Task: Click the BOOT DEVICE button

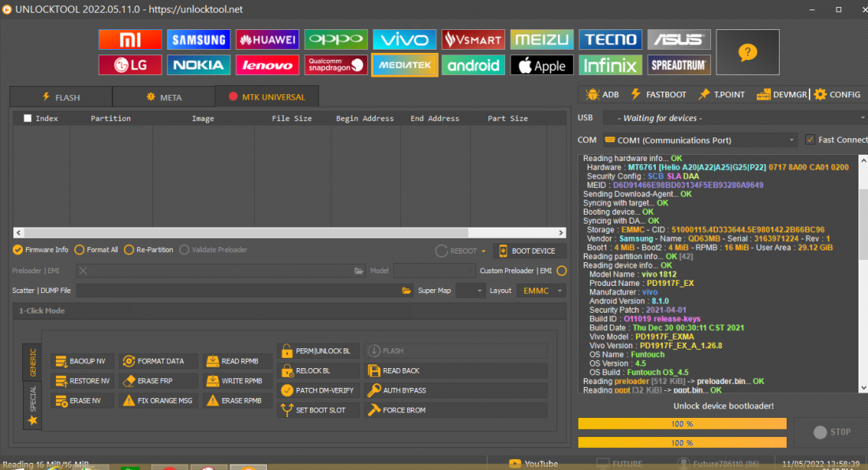Action: point(529,251)
